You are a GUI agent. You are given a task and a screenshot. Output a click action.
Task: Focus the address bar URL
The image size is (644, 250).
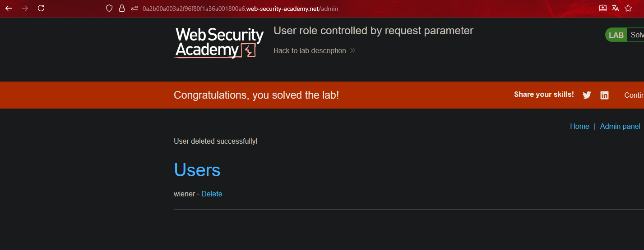[240, 9]
